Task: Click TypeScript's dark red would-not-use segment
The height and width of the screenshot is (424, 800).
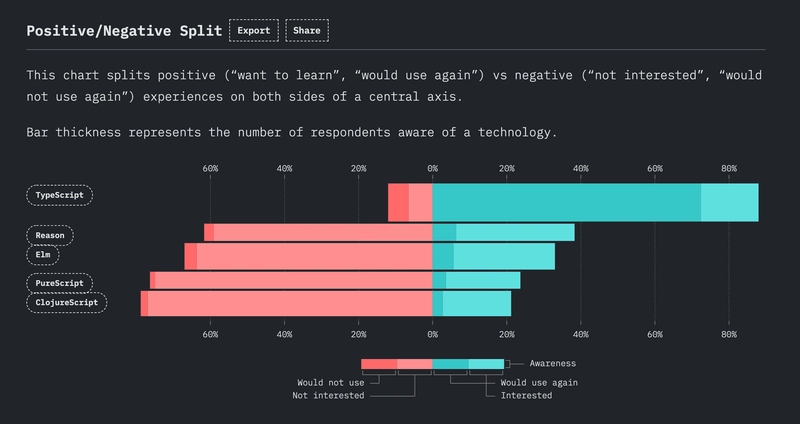Action: (398, 203)
